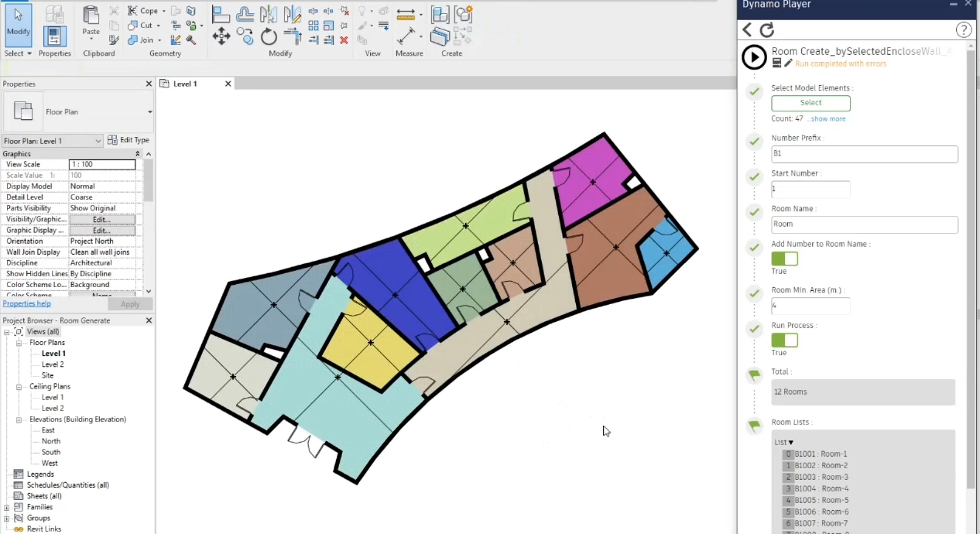This screenshot has width=980, height=534.
Task: Switch to the Level 1 view tab
Action: [x=186, y=84]
